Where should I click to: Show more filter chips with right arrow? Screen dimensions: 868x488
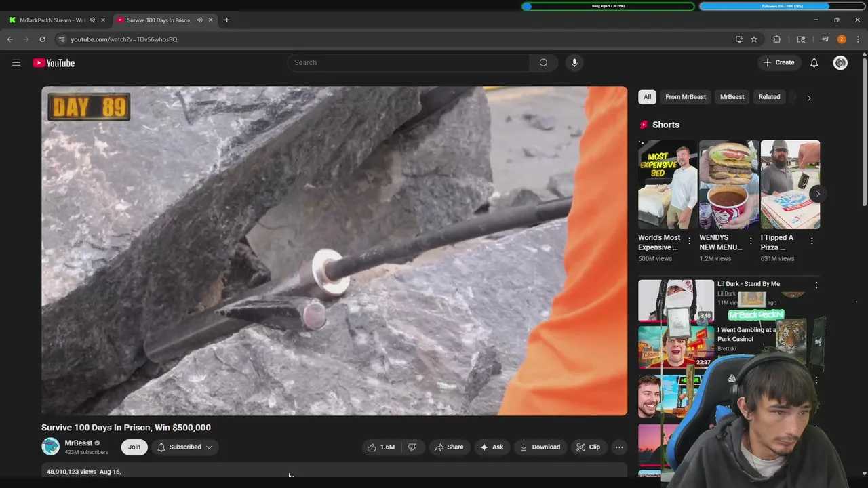click(x=808, y=98)
